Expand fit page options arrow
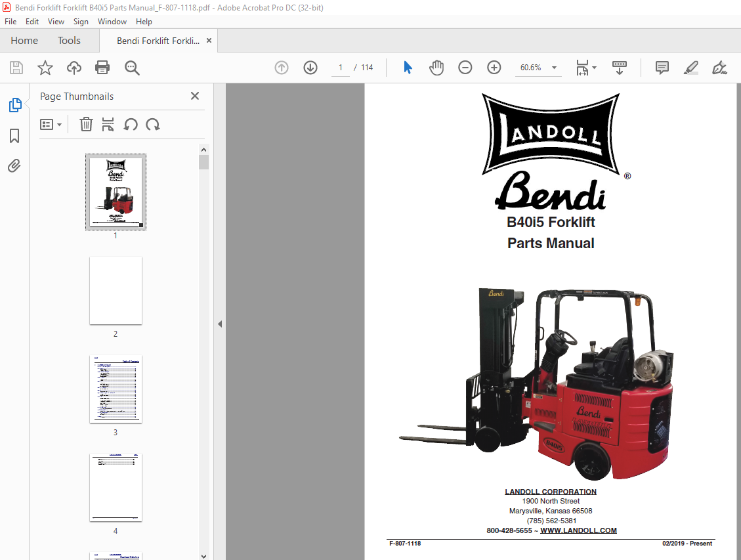The image size is (741, 560). (x=594, y=68)
